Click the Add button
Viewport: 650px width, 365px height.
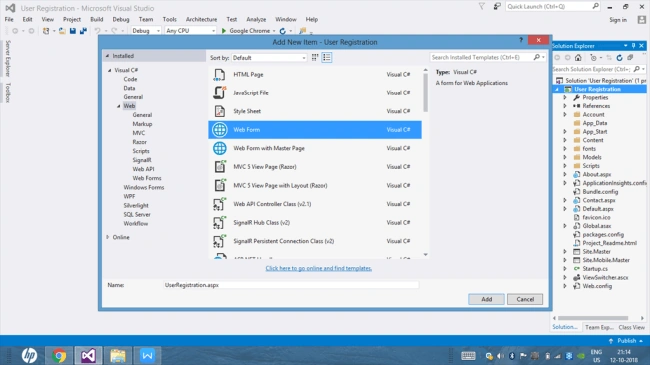coord(487,299)
